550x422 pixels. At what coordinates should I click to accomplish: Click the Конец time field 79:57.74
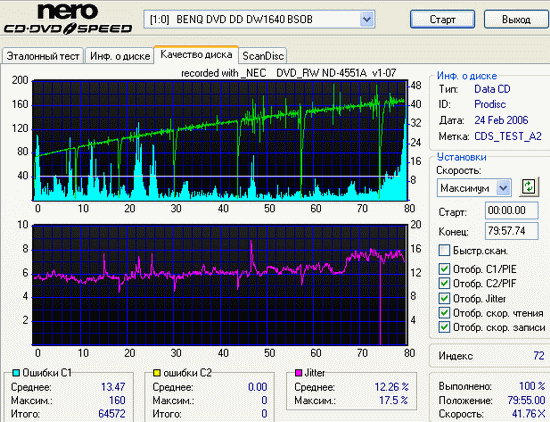point(512,231)
